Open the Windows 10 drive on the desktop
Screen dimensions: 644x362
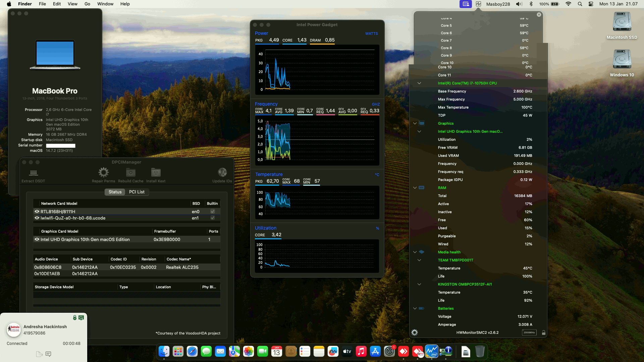pyautogui.click(x=622, y=62)
